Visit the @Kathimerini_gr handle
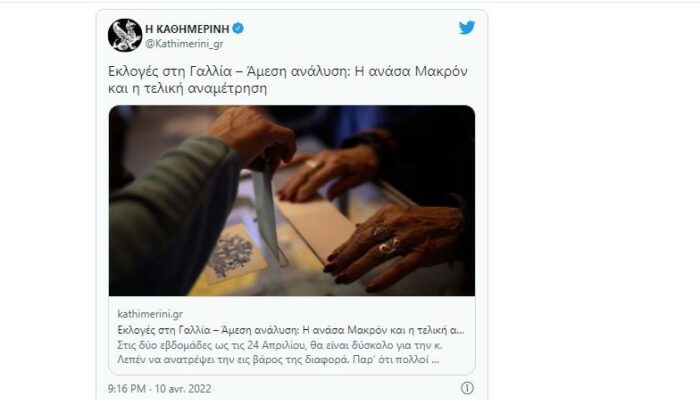The image size is (700, 405). pyautogui.click(x=184, y=44)
